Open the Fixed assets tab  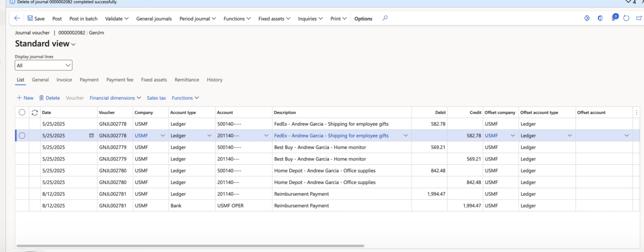(x=154, y=80)
